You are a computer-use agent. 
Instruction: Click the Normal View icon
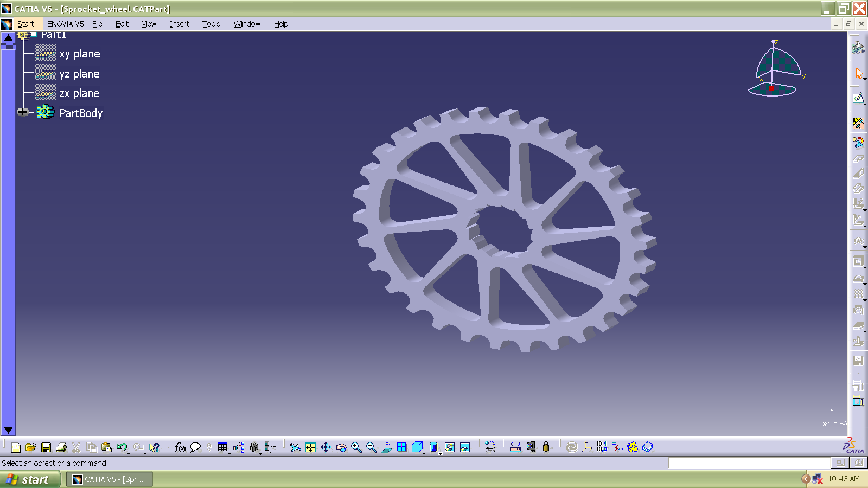click(x=386, y=447)
